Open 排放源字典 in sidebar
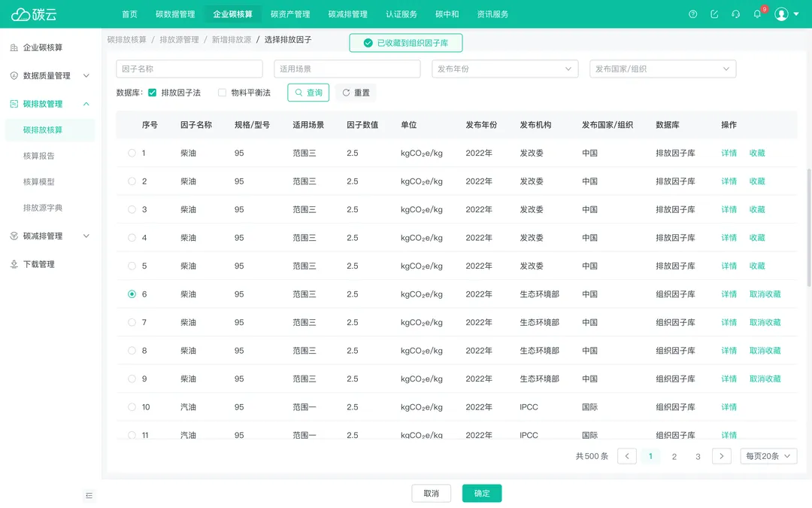 click(42, 208)
